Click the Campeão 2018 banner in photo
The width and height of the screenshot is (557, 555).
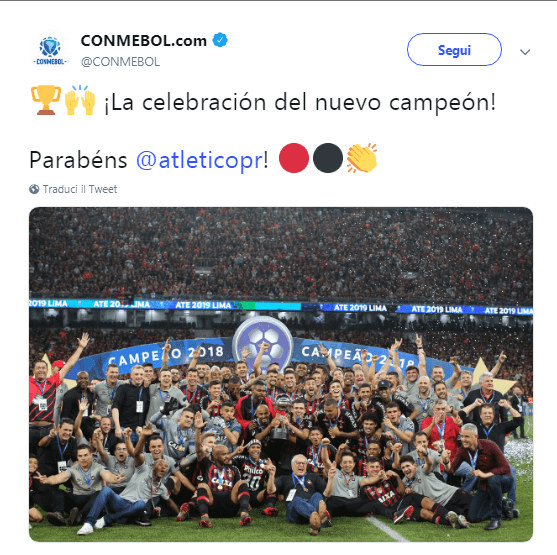(263, 354)
